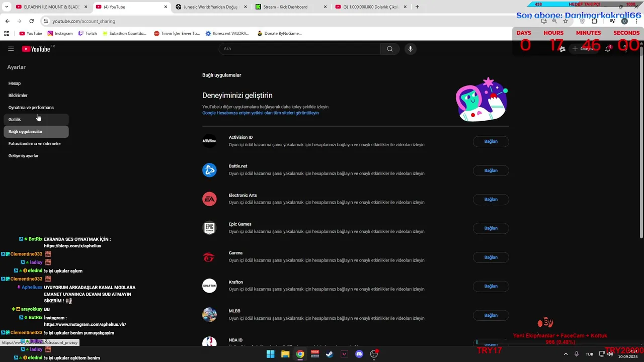Click Bağlan for Activision ID
The image size is (644, 362).
pos(491,141)
